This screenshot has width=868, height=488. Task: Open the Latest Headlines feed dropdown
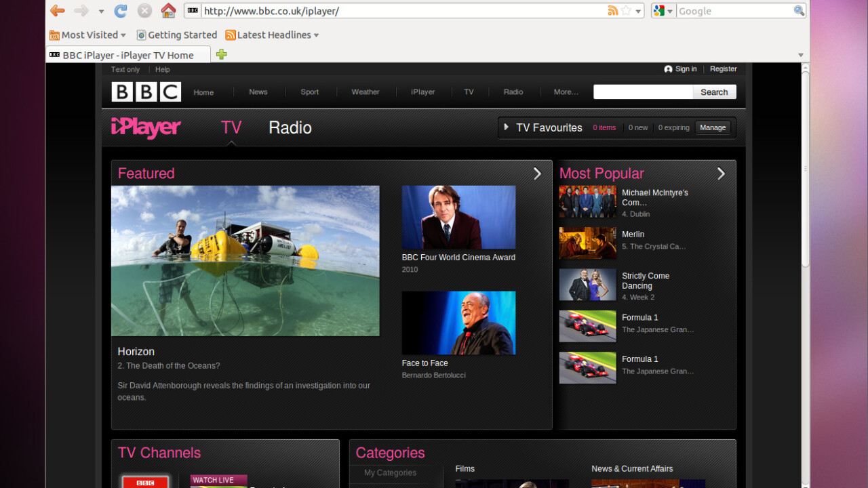(x=273, y=35)
